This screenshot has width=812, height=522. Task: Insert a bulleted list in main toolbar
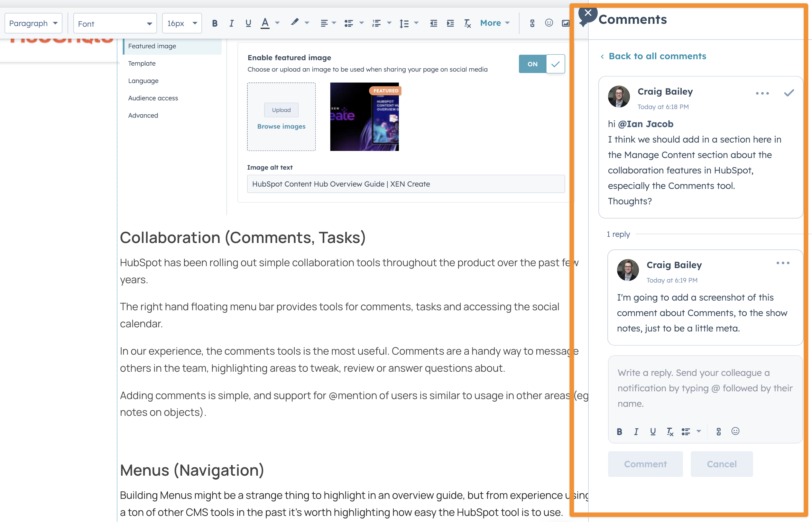tap(349, 23)
